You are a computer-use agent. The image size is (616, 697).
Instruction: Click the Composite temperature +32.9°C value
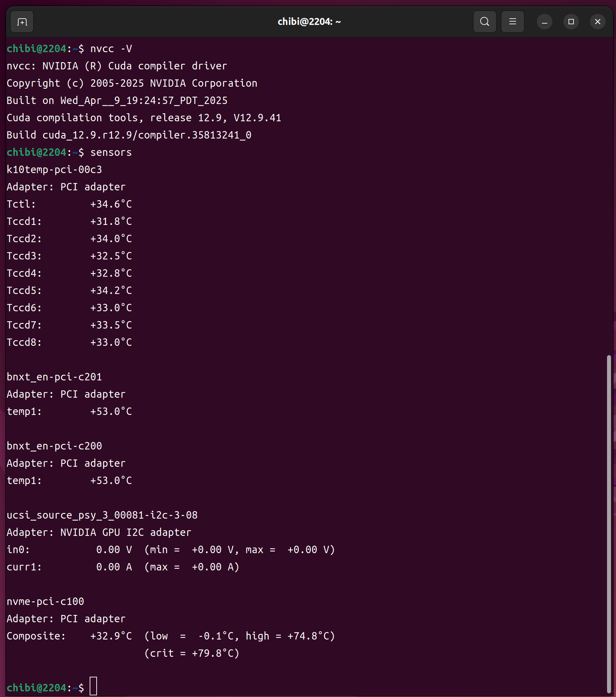click(x=111, y=636)
